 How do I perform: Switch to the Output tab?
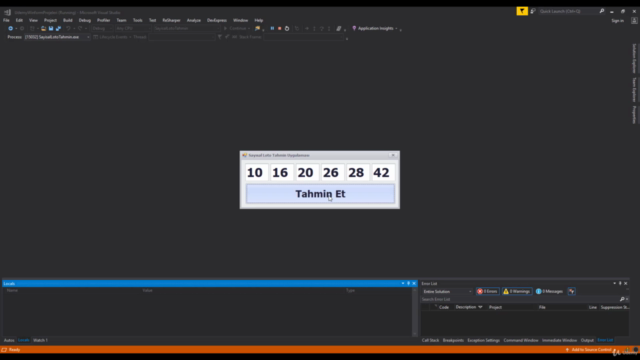coord(587,340)
